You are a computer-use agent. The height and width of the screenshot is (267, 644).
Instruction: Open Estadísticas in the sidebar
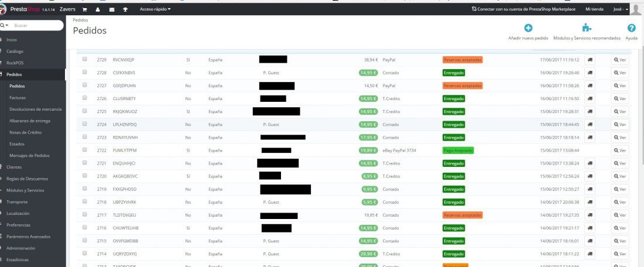coord(18,259)
